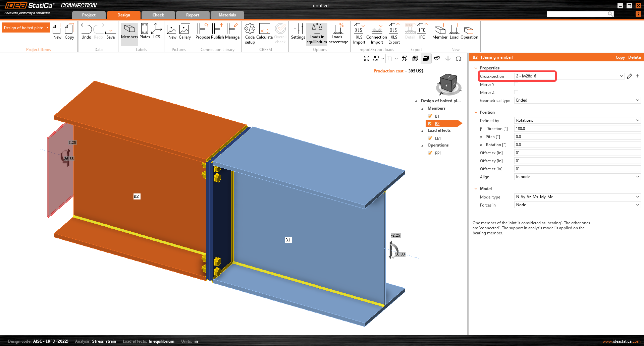Image resolution: width=644 pixels, height=346 pixels.
Task: Reset view with the home icon
Action: (459, 58)
